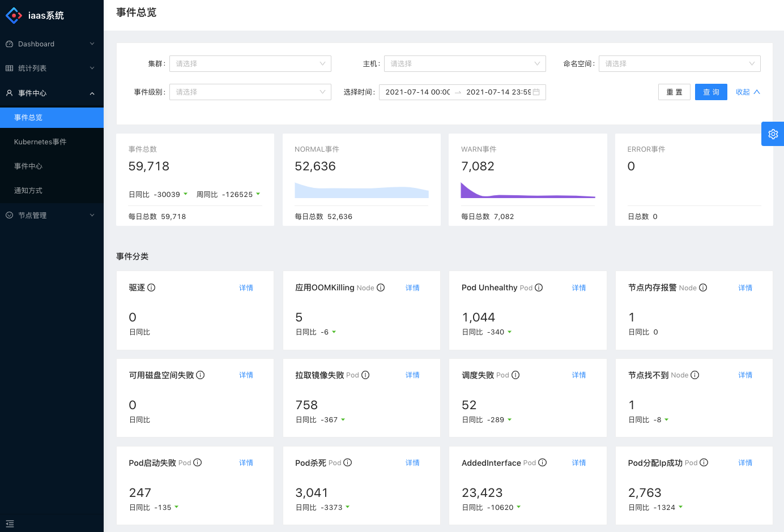
Task: Click the WARN事件 purple area chart
Action: pos(528,190)
